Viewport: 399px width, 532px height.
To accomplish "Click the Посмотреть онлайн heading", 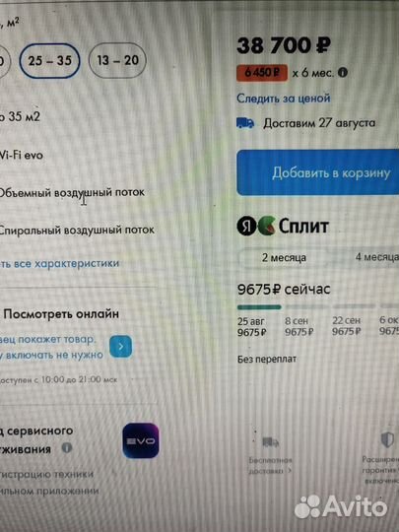I will pyautogui.click(x=61, y=314).
